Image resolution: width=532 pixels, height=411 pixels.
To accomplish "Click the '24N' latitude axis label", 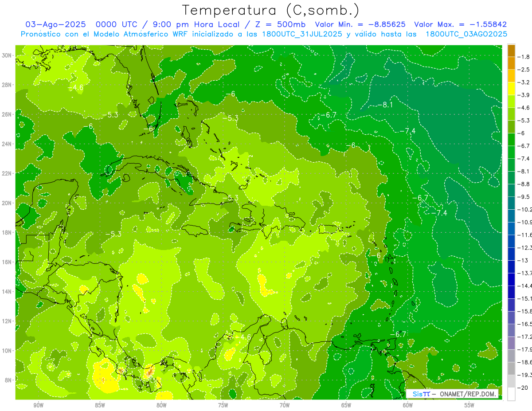I will coord(8,144).
